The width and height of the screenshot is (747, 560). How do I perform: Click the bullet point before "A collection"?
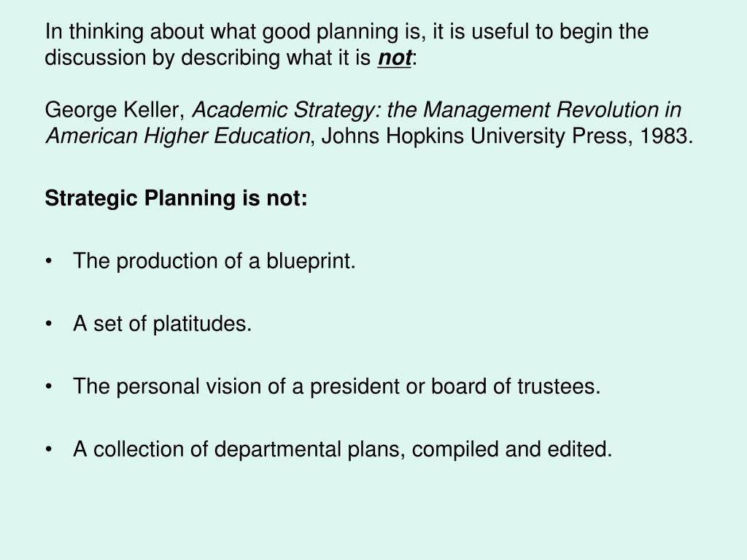[x=49, y=449]
